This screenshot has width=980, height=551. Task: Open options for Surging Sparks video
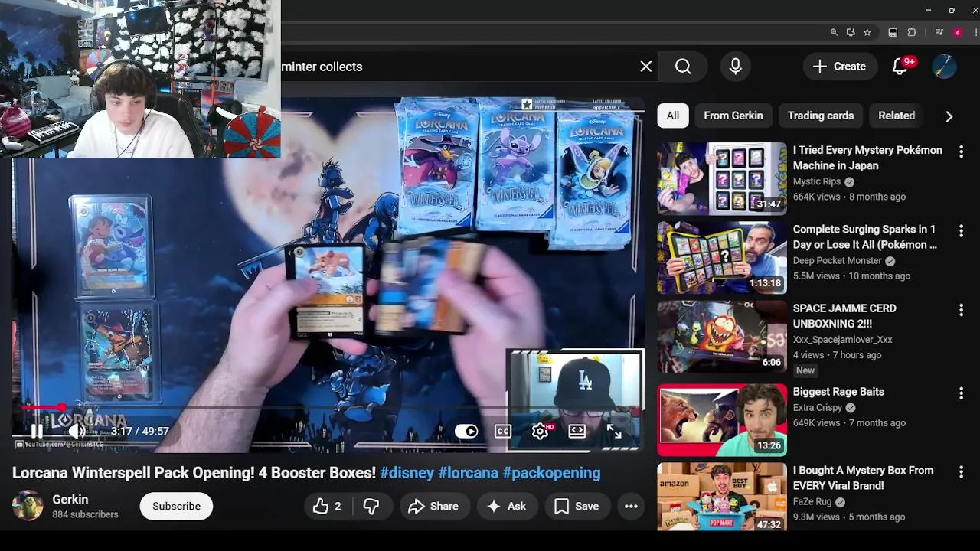pos(961,230)
